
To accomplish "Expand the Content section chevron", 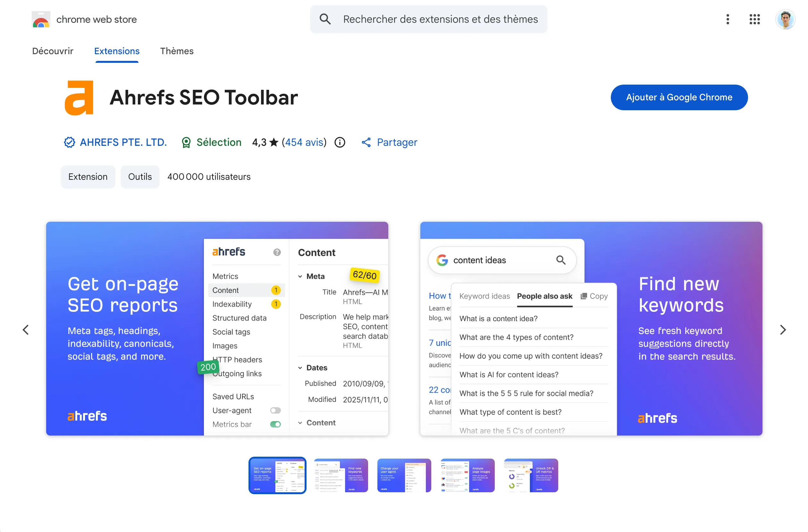I will [300, 422].
